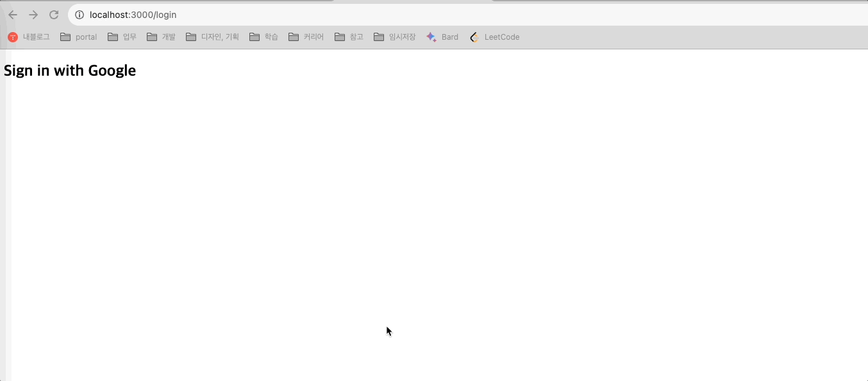This screenshot has height=381, width=868.
Task: Open the 커리어 bookmark folder
Action: tap(306, 37)
